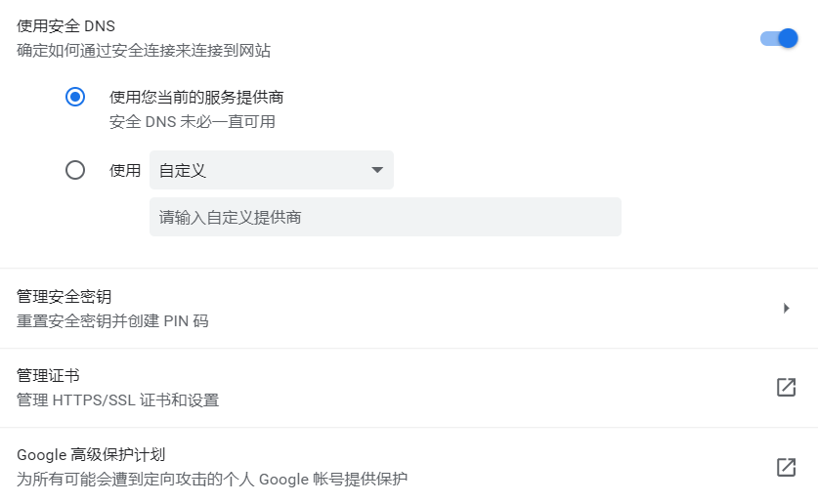Open external link icon for Google 高级保护计划

click(x=786, y=467)
